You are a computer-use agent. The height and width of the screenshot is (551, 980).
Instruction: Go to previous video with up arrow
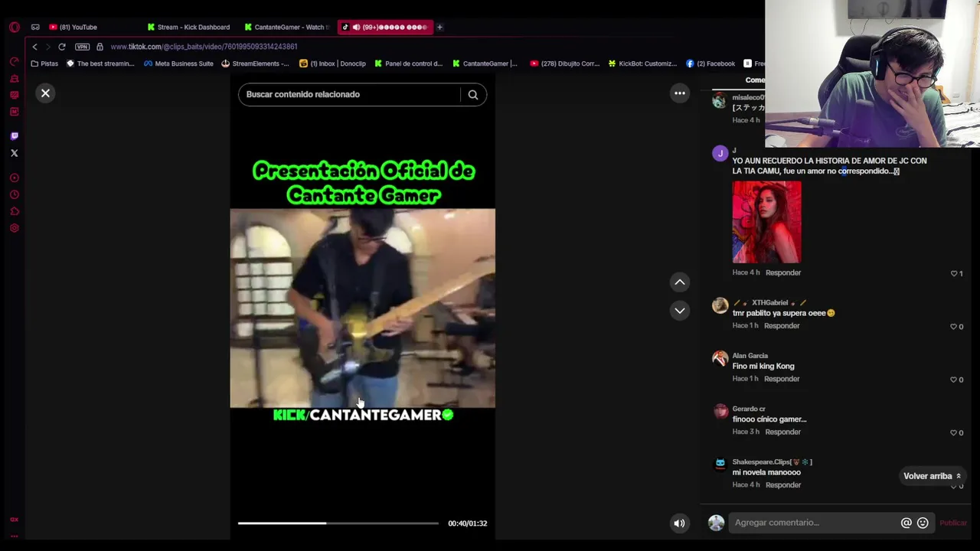(x=679, y=282)
